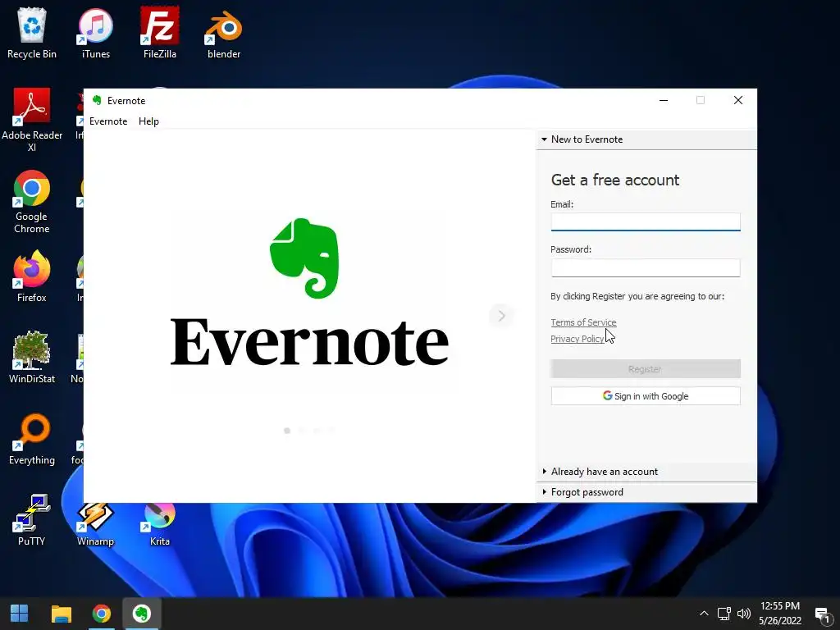Focus the Password input field
840x630 pixels.
[x=646, y=268]
